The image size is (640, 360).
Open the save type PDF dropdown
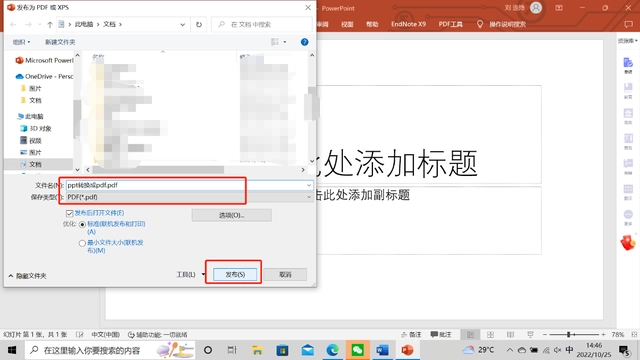(x=189, y=197)
